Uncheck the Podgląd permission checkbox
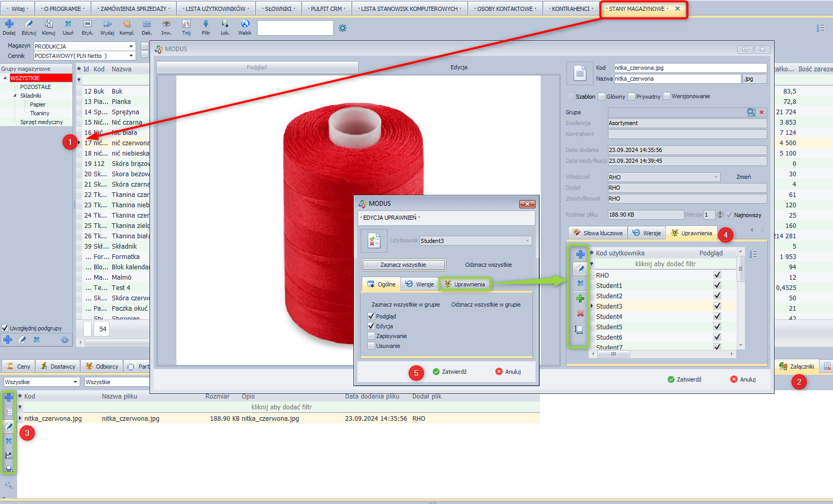Screen dimensions: 833x504 pos(371,316)
